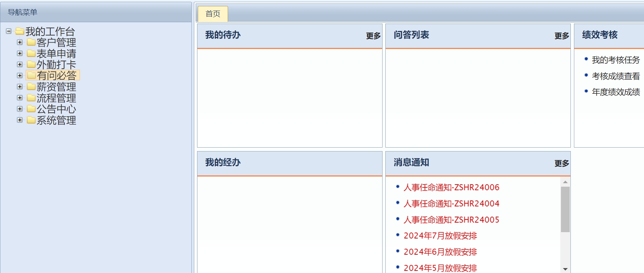This screenshot has height=273, width=644.
Task: Open 系统管理 menu item
Action: point(56,120)
